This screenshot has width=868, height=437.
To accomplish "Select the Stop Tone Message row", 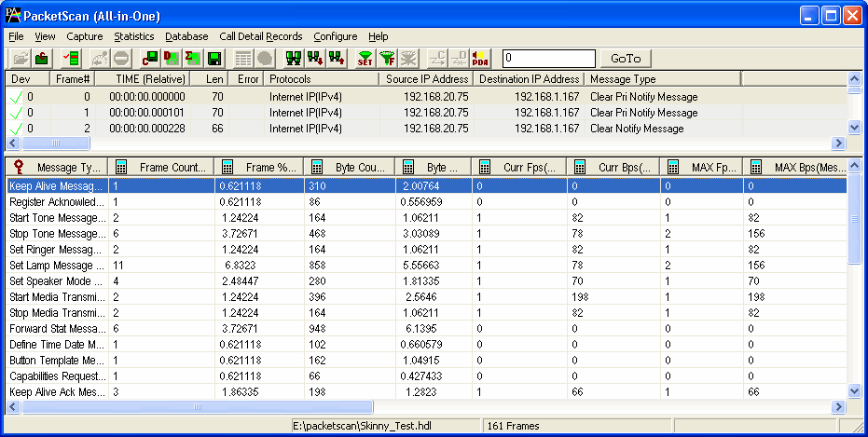I will 426,234.
